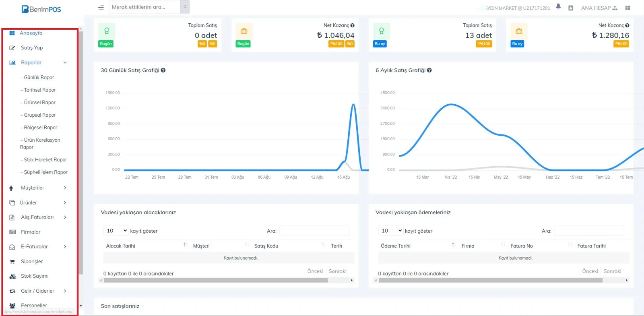Open Siparişler from the sidebar
This screenshot has width=644, height=316.
pos(32,261)
